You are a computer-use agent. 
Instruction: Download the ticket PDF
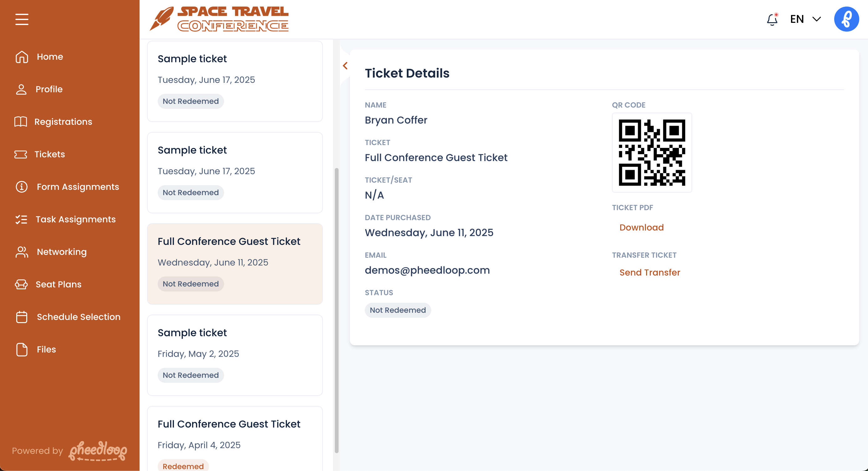point(641,228)
